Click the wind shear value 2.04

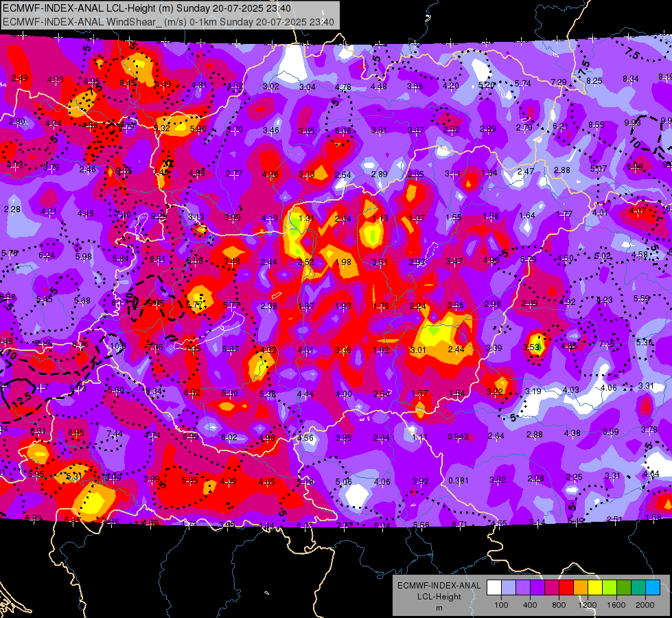click(343, 219)
